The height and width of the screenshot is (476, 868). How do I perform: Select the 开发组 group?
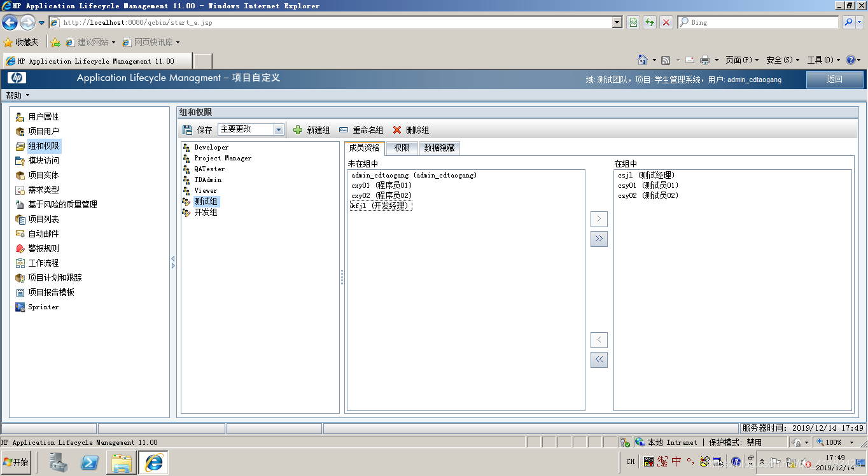206,212
